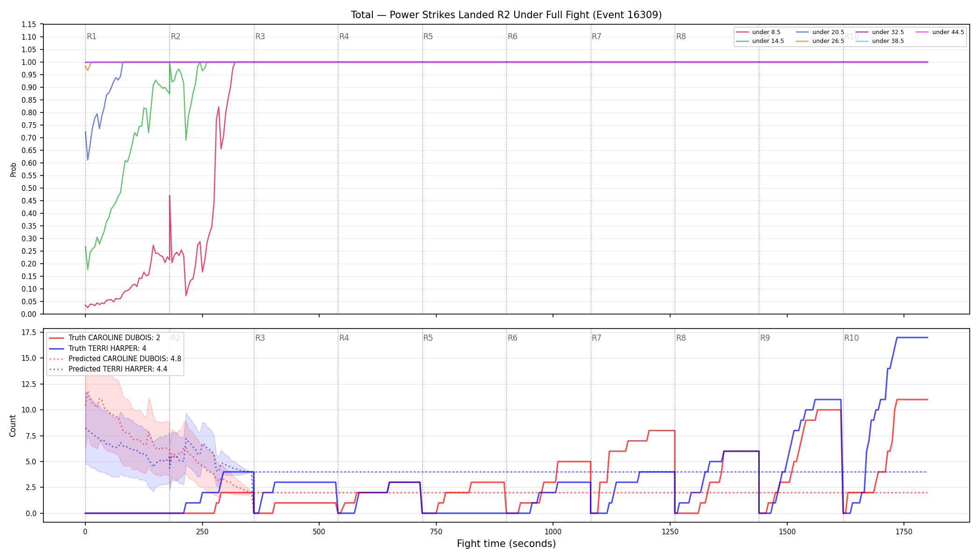Click the R5 round label in the top chart
This screenshot has width=980, height=560.
coord(428,36)
